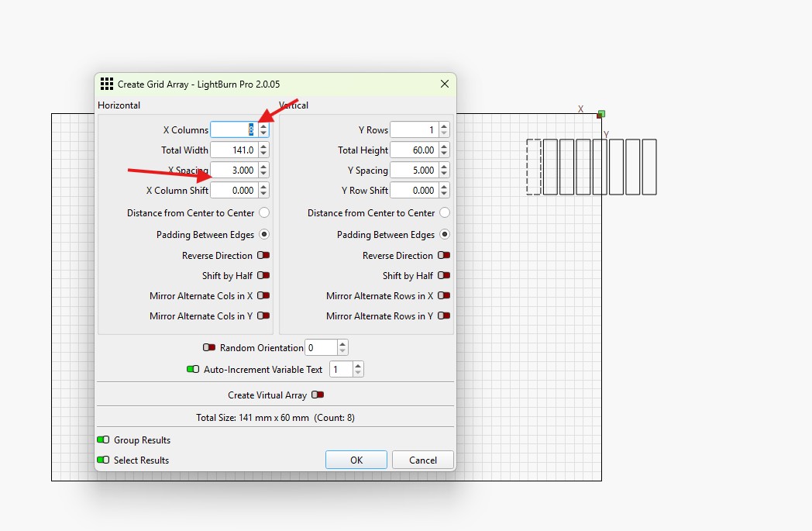This screenshot has width=812, height=531.
Task: Decrease Total Height stepper down
Action: coord(444,153)
